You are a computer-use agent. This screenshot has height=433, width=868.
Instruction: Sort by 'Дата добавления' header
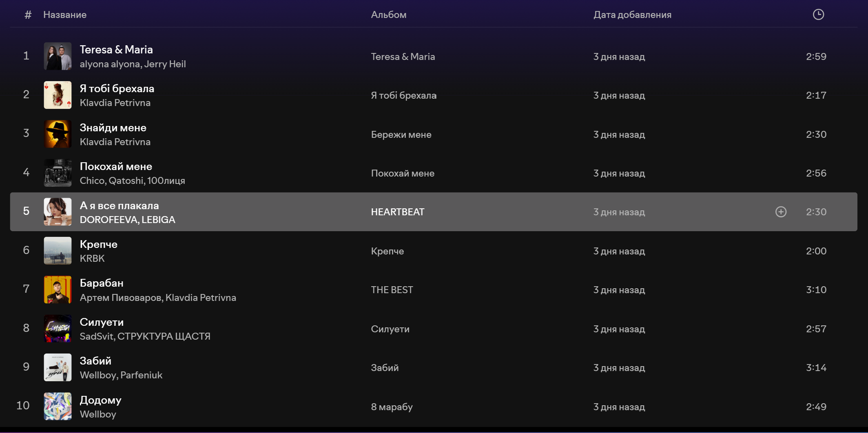click(632, 15)
